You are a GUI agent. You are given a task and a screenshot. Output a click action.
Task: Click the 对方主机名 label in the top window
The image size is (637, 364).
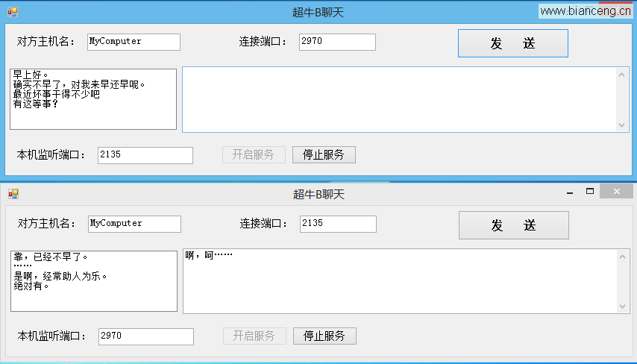46,42
